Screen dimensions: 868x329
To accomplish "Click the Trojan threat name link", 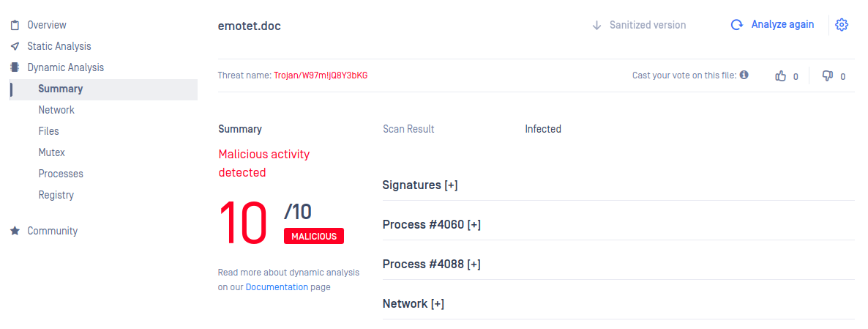I will pos(321,75).
